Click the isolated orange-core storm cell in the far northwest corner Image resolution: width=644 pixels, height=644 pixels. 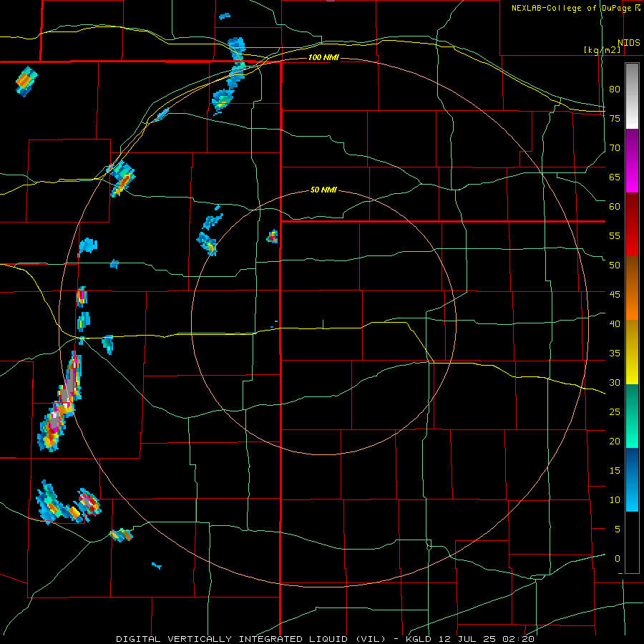coord(26,82)
